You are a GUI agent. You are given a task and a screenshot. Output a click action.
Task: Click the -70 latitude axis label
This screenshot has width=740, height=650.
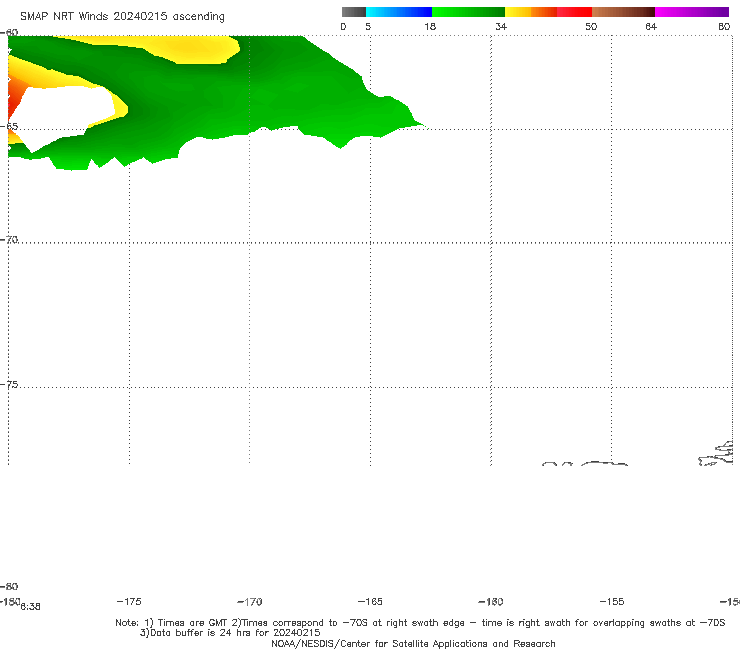click(x=9, y=239)
